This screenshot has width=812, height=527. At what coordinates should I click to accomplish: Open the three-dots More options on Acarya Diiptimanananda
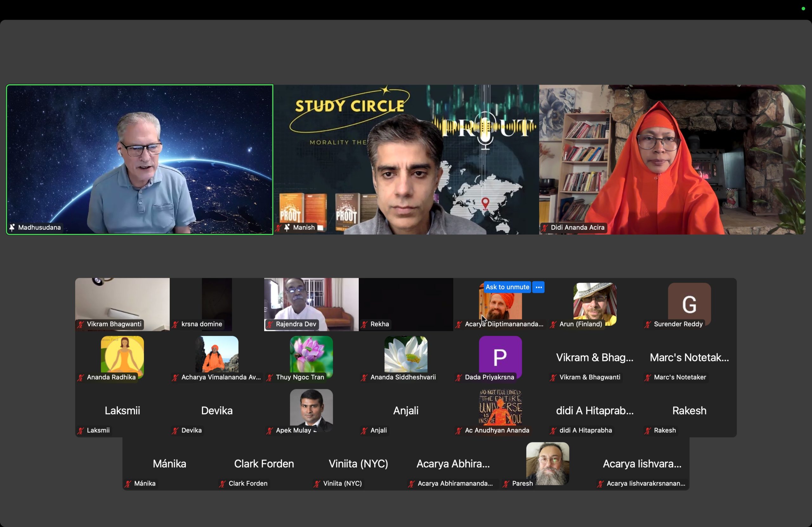(538, 287)
